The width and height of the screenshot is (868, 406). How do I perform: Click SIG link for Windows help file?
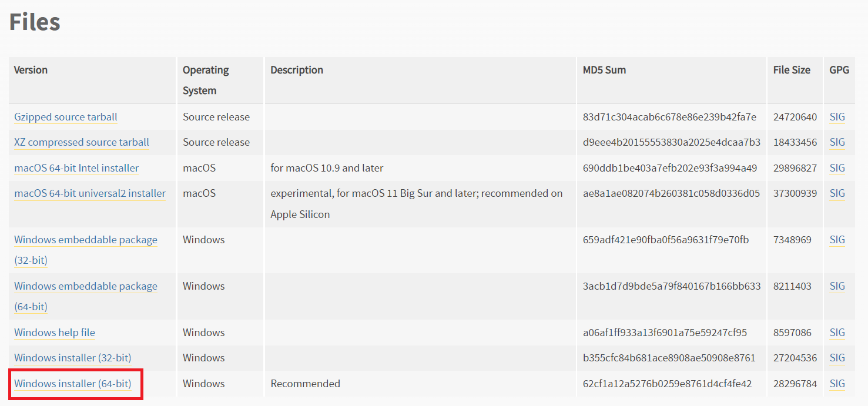coord(837,333)
